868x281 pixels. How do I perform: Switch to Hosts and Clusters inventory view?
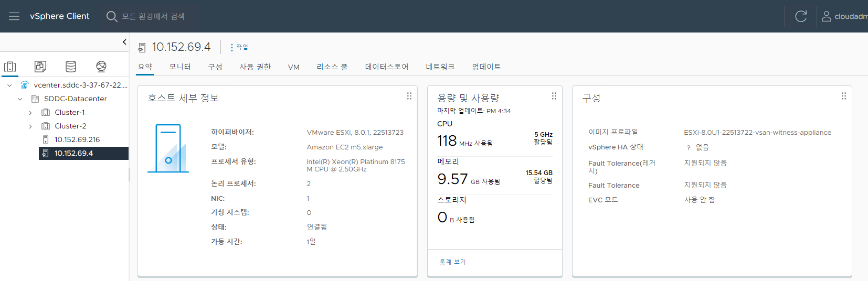[10, 67]
